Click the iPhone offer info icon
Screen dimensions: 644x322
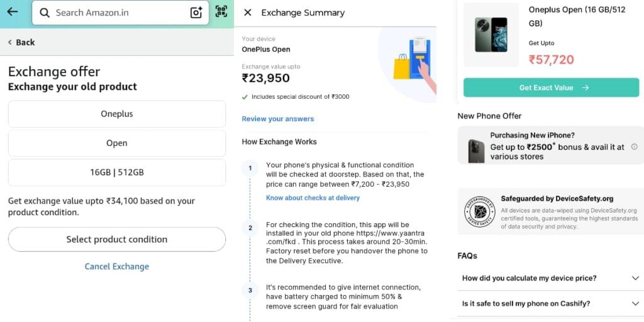[635, 147]
